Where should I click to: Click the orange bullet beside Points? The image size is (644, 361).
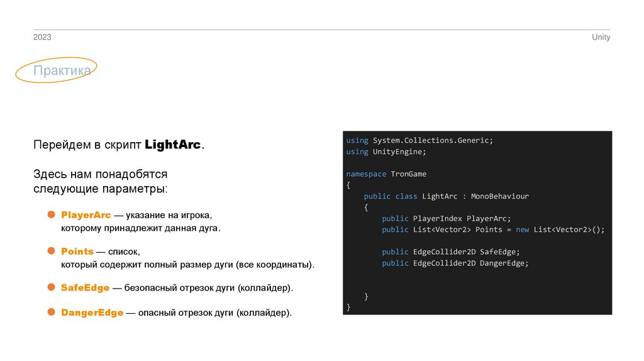pos(52,251)
